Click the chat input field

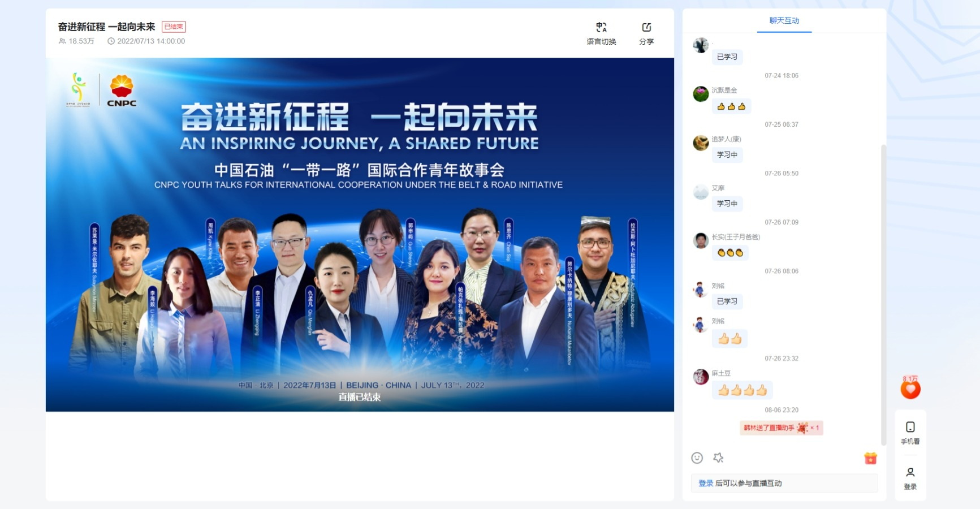tap(784, 484)
